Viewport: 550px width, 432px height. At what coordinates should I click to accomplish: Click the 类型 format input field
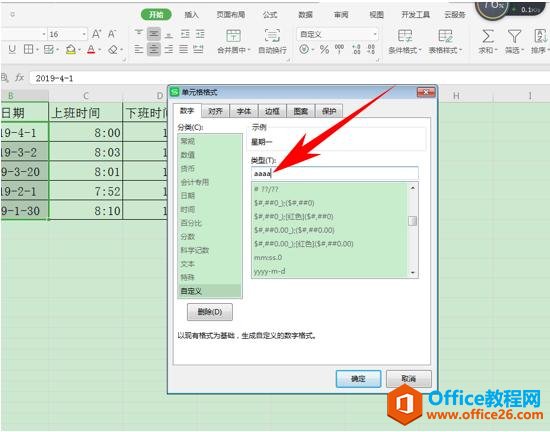pyautogui.click(x=335, y=174)
